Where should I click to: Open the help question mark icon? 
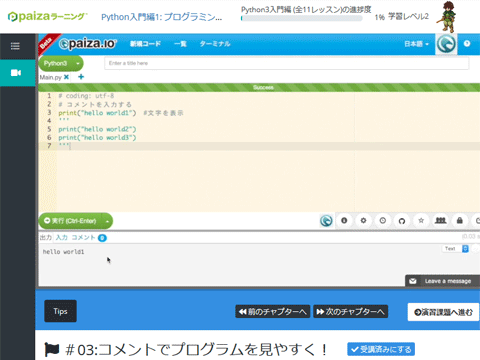467,44
